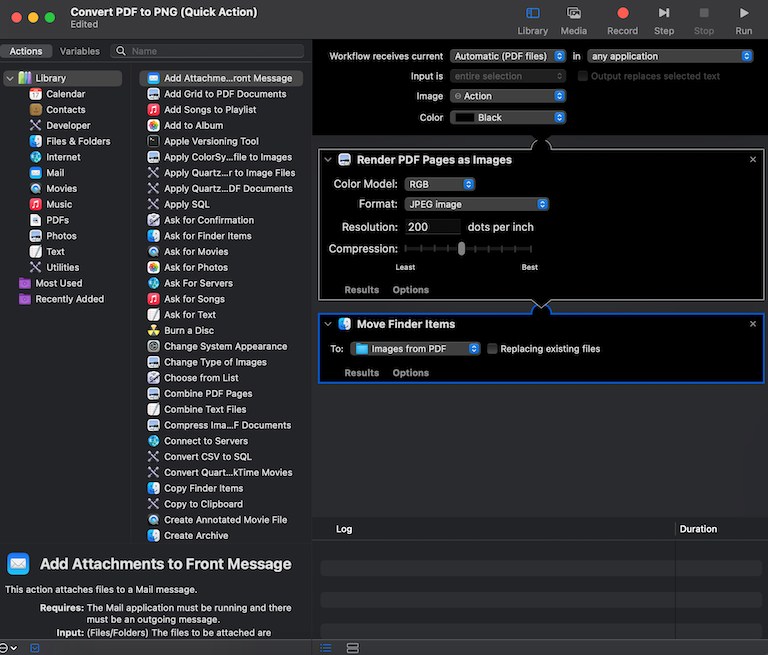Click the Apple Versioning Tool icon
Screen dimensions: 768x655
pos(153,141)
